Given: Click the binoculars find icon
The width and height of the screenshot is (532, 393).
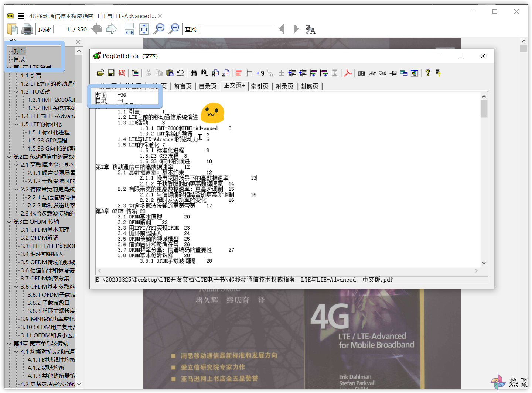Looking at the screenshot, I should coord(194,73).
